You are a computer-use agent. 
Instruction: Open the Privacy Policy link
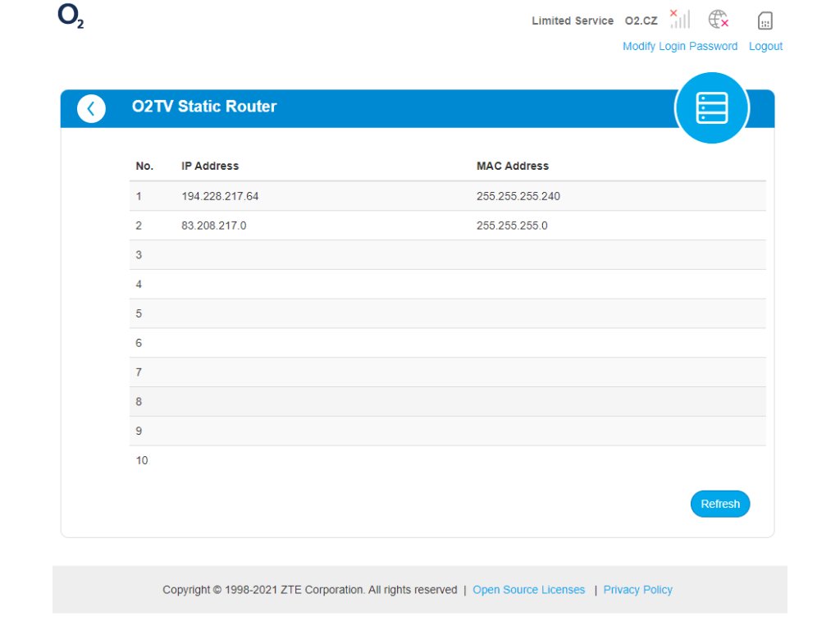pos(637,590)
